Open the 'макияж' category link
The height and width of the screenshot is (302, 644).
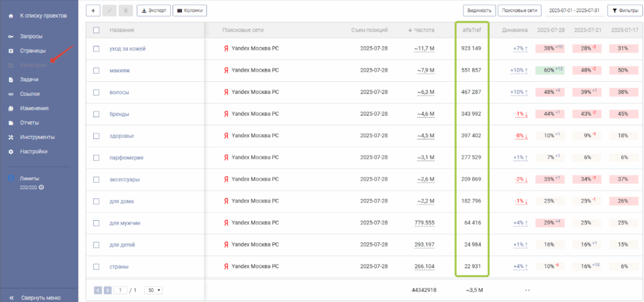[119, 70]
